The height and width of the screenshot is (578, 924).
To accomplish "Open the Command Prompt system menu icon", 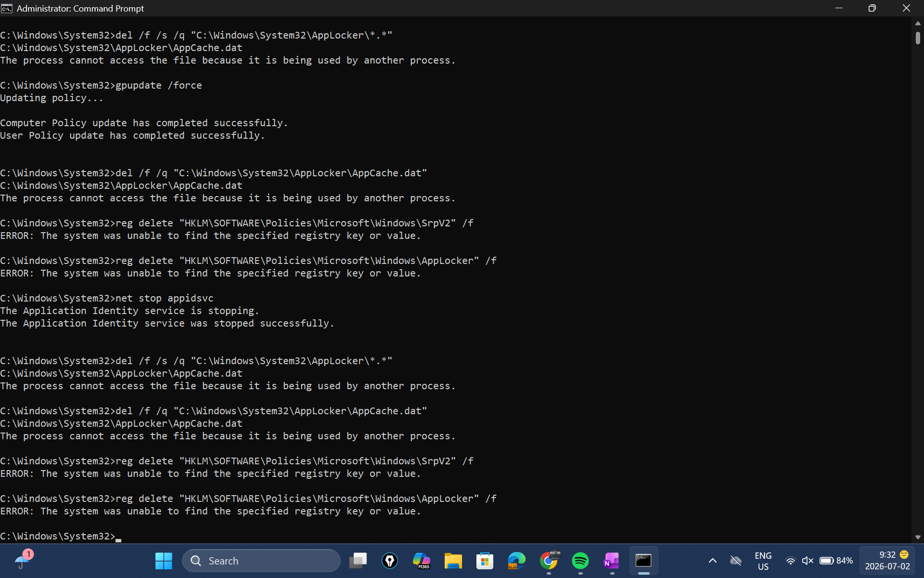I will click(x=7, y=8).
